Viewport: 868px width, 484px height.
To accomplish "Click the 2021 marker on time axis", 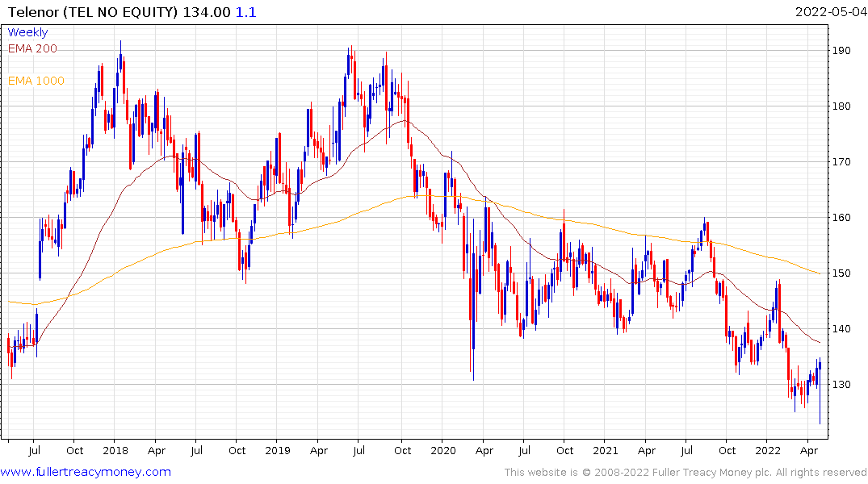I will point(605,450).
